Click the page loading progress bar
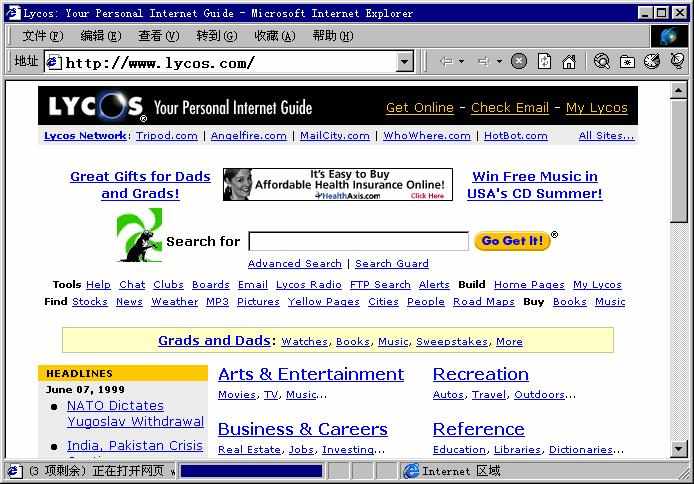 pyautogui.click(x=251, y=471)
